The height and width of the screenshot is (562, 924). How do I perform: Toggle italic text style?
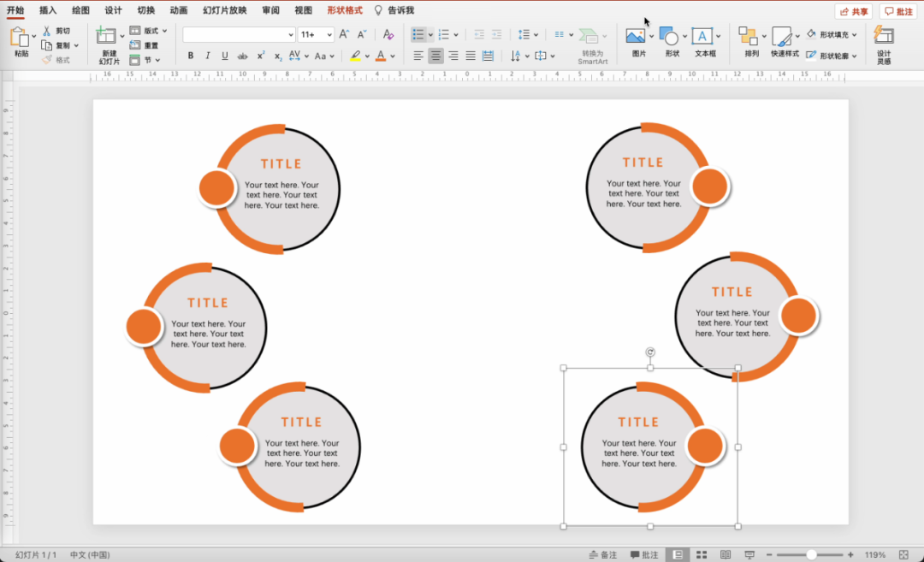point(207,56)
